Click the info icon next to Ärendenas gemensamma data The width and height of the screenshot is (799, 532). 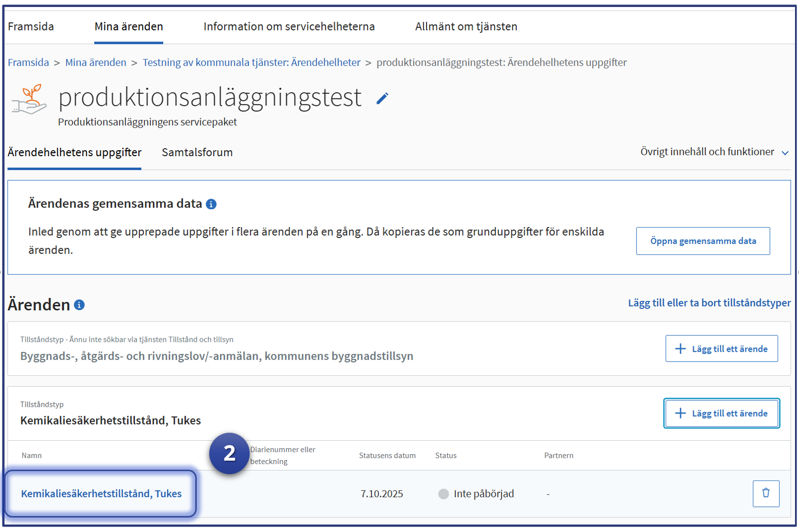(x=211, y=204)
